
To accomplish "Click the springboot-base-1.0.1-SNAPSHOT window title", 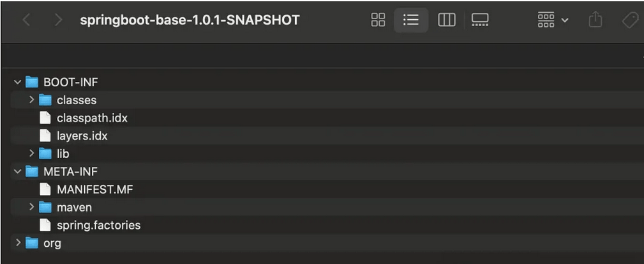I will click(190, 20).
